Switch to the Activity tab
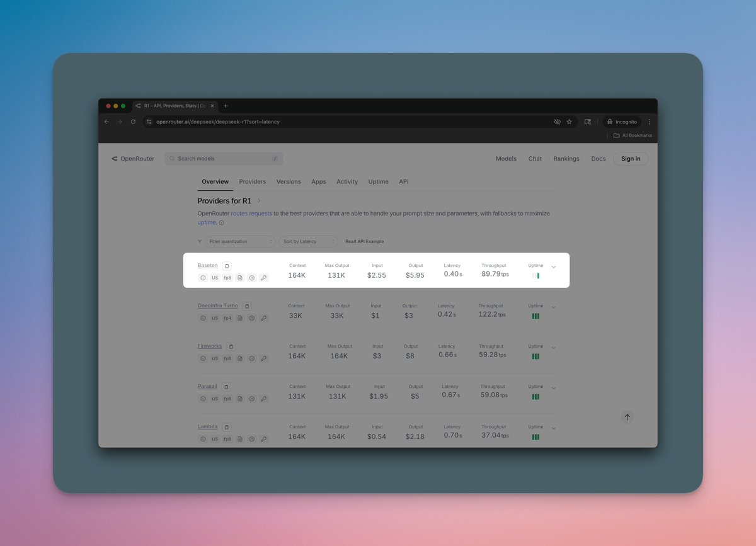The image size is (756, 546). pos(347,181)
